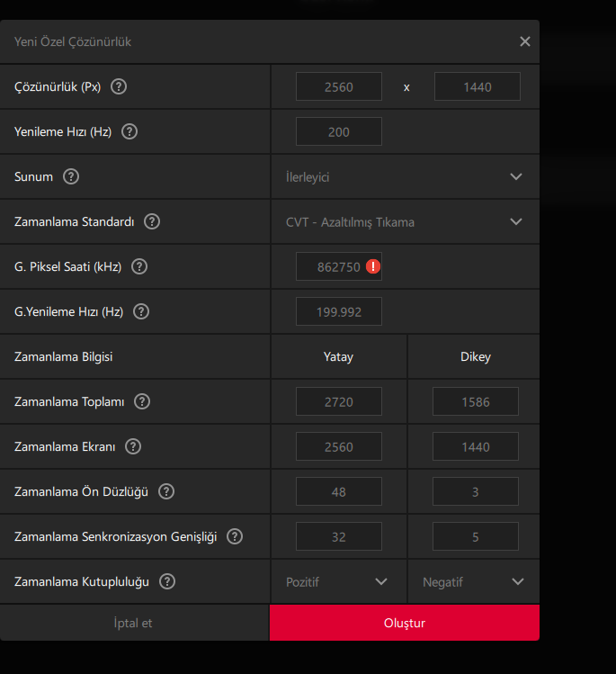Click vertical sync width field 5

[x=476, y=536]
